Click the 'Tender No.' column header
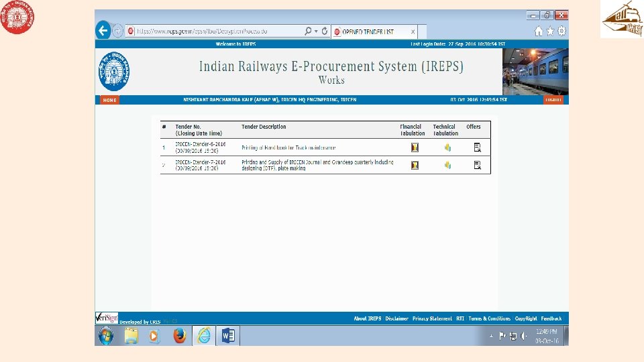The width and height of the screenshot is (644, 362). point(188,127)
